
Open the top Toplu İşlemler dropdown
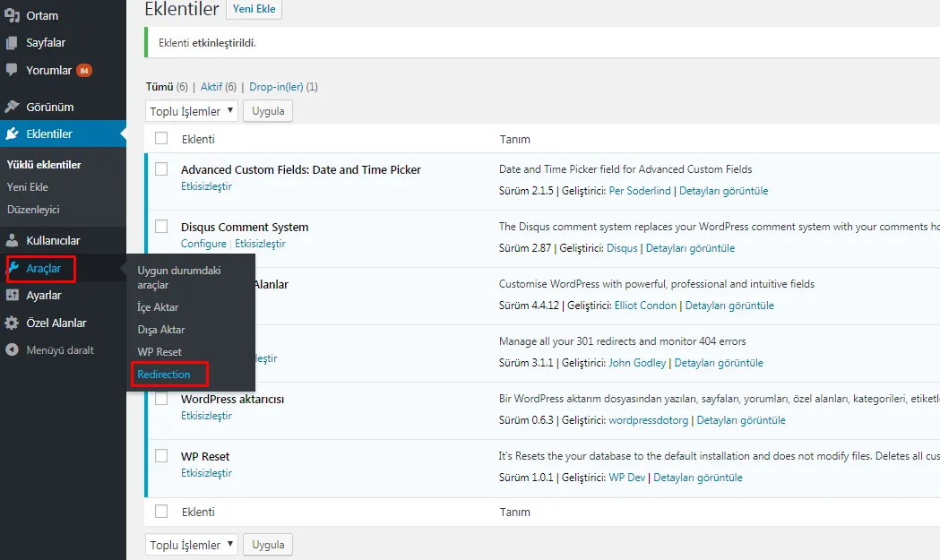click(191, 111)
